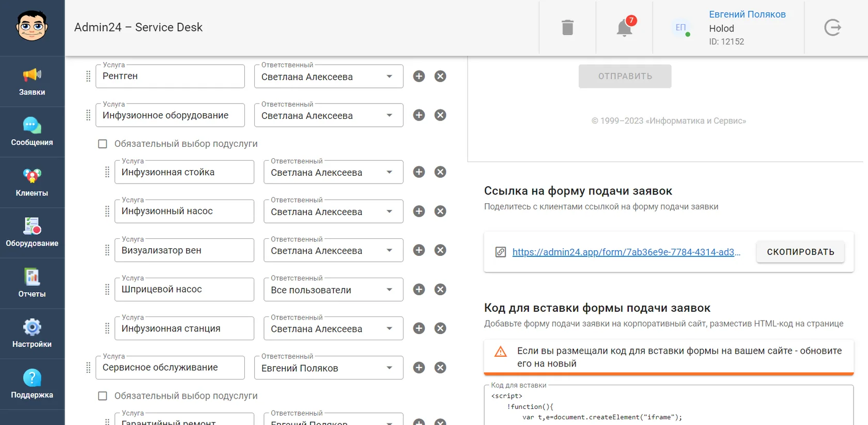Open the admin24.app form link
The image size is (868, 425).
626,252
